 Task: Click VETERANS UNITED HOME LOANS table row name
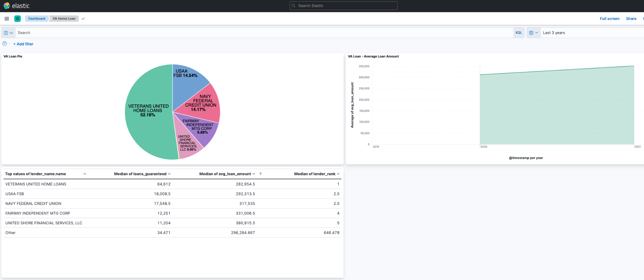(x=36, y=184)
